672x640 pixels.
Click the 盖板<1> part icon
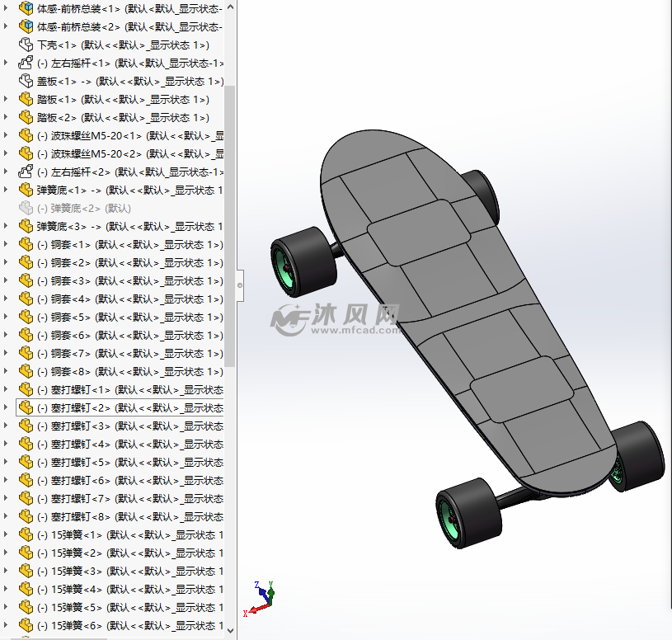pyautogui.click(x=26, y=82)
